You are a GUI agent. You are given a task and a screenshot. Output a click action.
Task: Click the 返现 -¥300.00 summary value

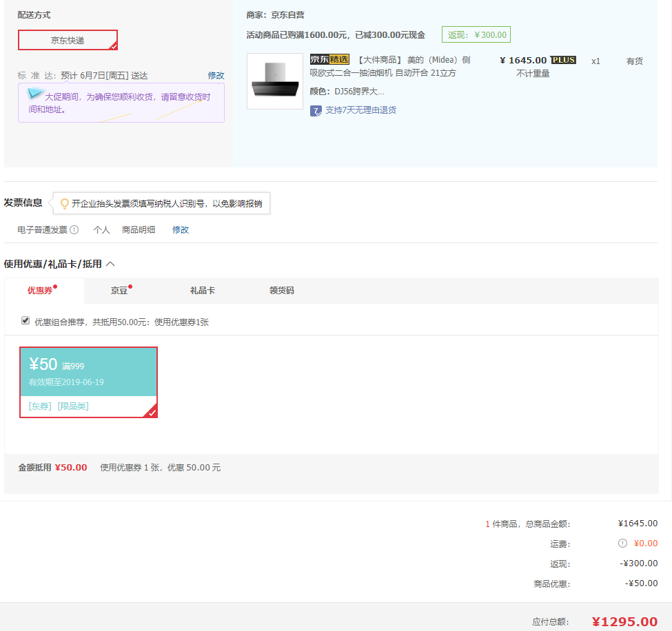638,563
